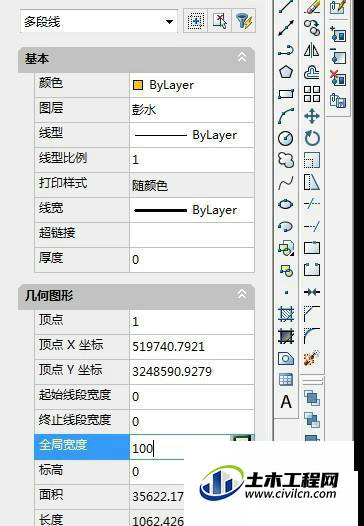Click Remove from Working Set icon

[x=338, y=56]
